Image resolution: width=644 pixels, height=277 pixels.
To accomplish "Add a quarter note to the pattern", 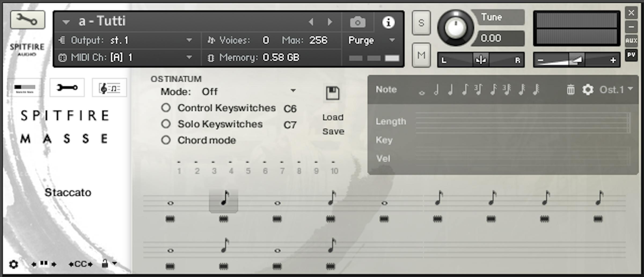I will tap(451, 90).
